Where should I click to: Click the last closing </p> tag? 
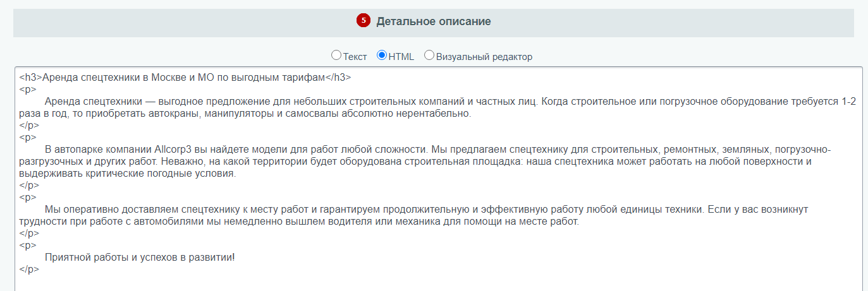[x=29, y=270]
